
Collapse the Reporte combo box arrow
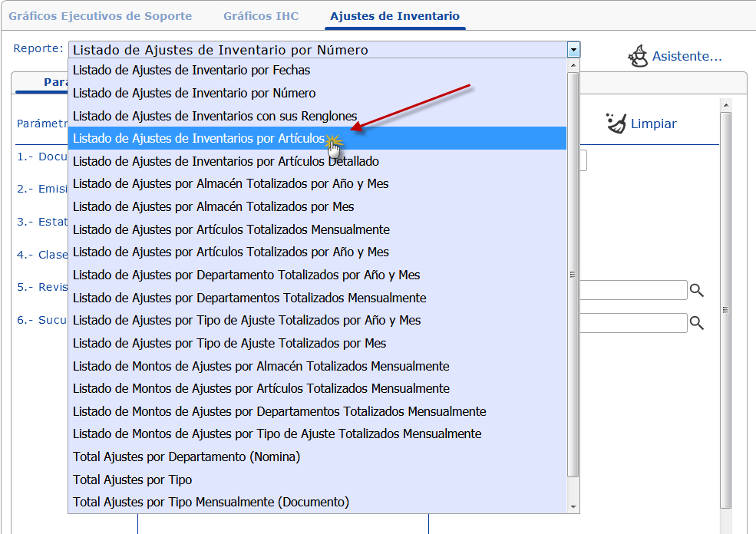573,50
